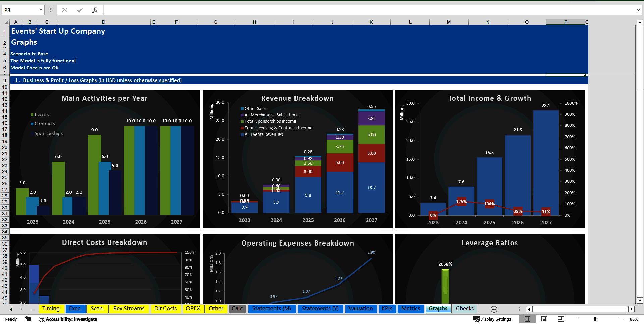Select the Direct Costs Breakdown chart

click(105, 269)
